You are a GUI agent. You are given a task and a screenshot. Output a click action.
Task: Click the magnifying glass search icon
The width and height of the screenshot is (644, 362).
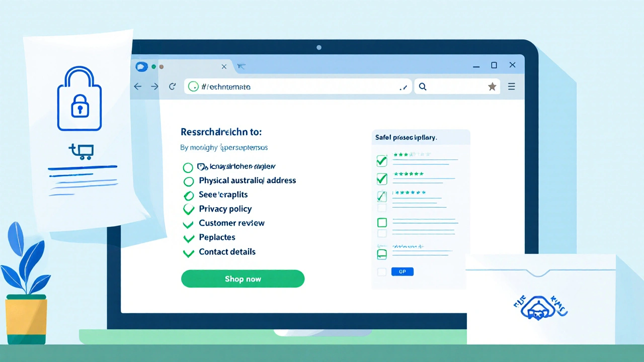click(423, 86)
